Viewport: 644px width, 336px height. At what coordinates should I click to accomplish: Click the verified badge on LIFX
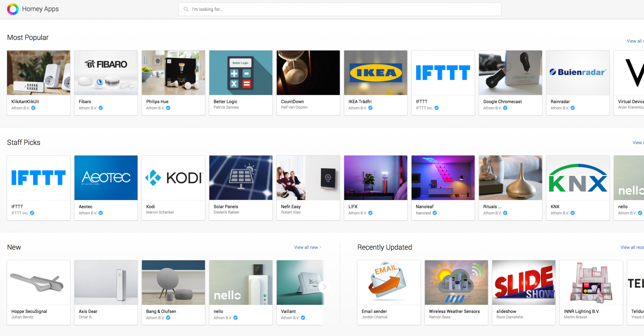tap(370, 213)
